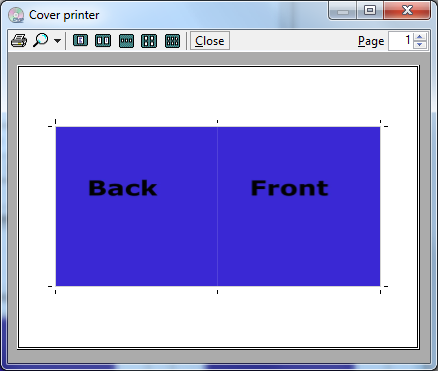Switch to two-page preview layout
The height and width of the screenshot is (371, 438).
click(103, 41)
